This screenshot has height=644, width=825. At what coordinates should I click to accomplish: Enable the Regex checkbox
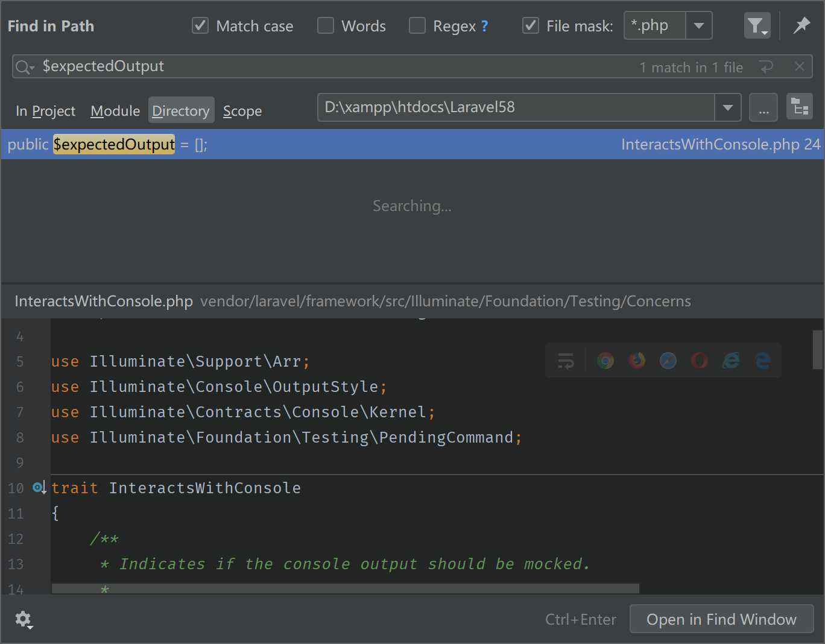417,26
